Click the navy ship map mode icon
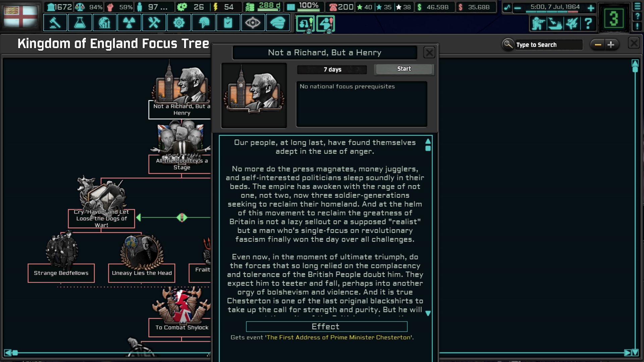Viewport: 644px width, 362px height. 555,23
